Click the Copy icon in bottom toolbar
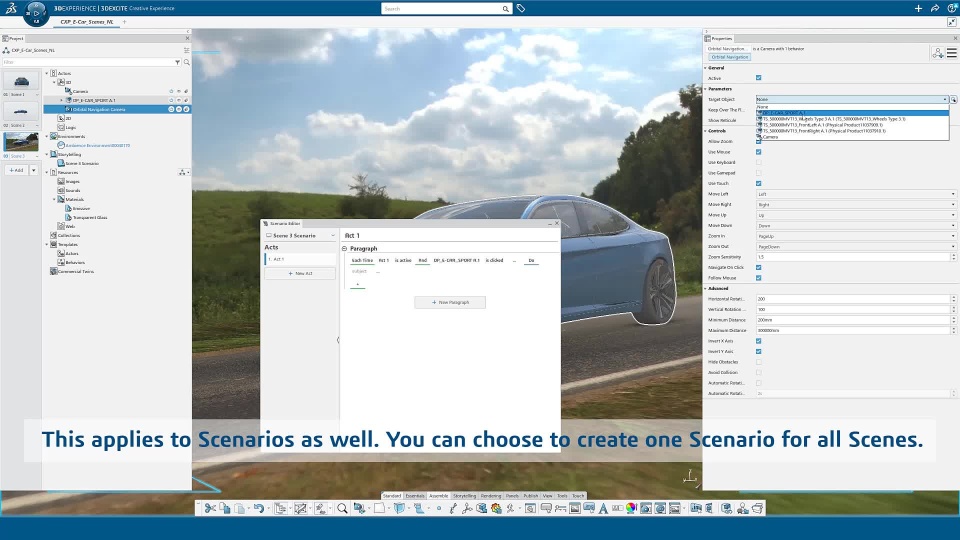This screenshot has height=540, width=960. (x=225, y=508)
